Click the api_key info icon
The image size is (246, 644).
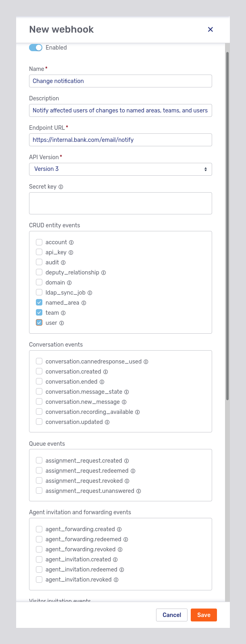click(71, 252)
